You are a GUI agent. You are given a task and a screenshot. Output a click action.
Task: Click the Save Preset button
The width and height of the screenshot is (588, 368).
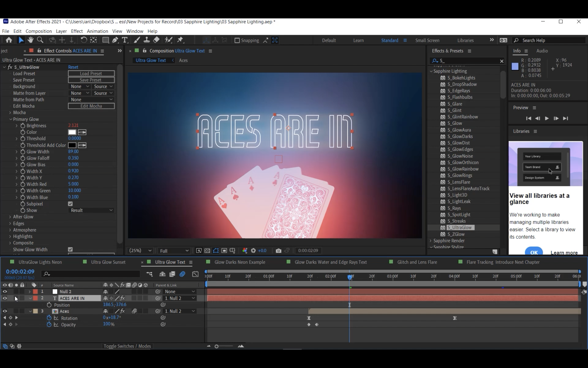point(91,80)
